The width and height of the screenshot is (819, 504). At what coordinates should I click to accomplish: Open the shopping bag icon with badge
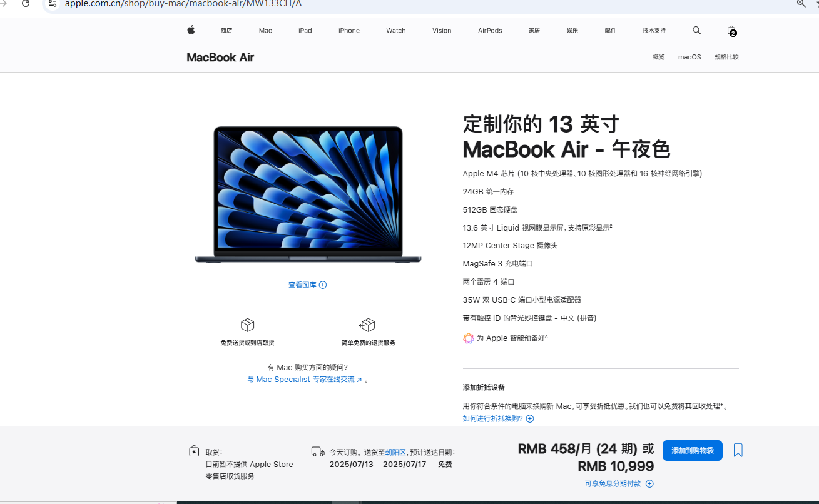pos(731,31)
